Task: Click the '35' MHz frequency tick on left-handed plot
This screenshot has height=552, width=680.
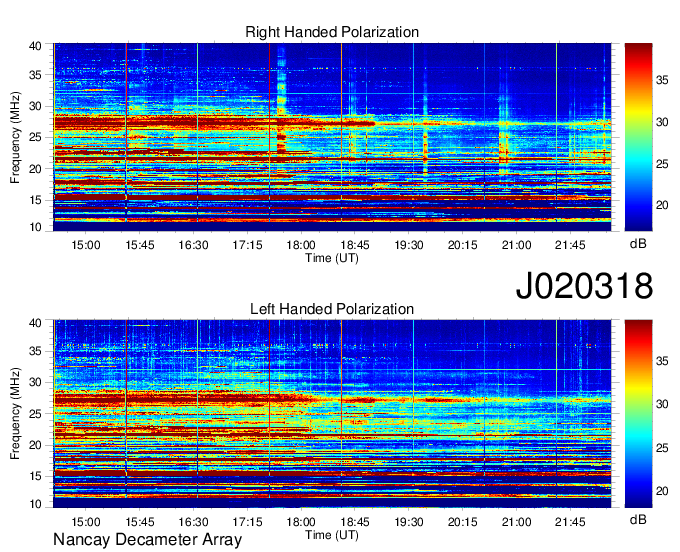Action: tap(36, 351)
